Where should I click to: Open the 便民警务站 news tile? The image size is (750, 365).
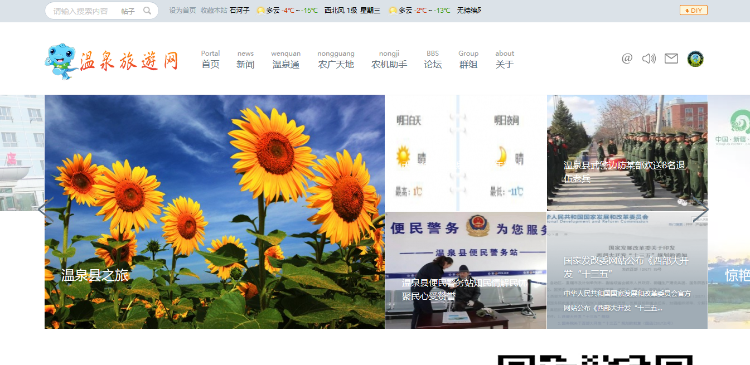[x=466, y=270]
